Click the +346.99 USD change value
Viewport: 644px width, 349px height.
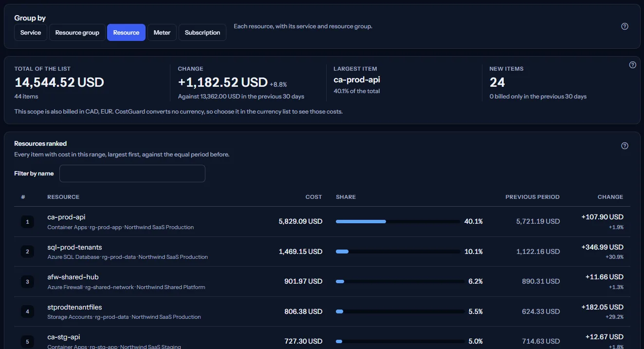[602, 247]
